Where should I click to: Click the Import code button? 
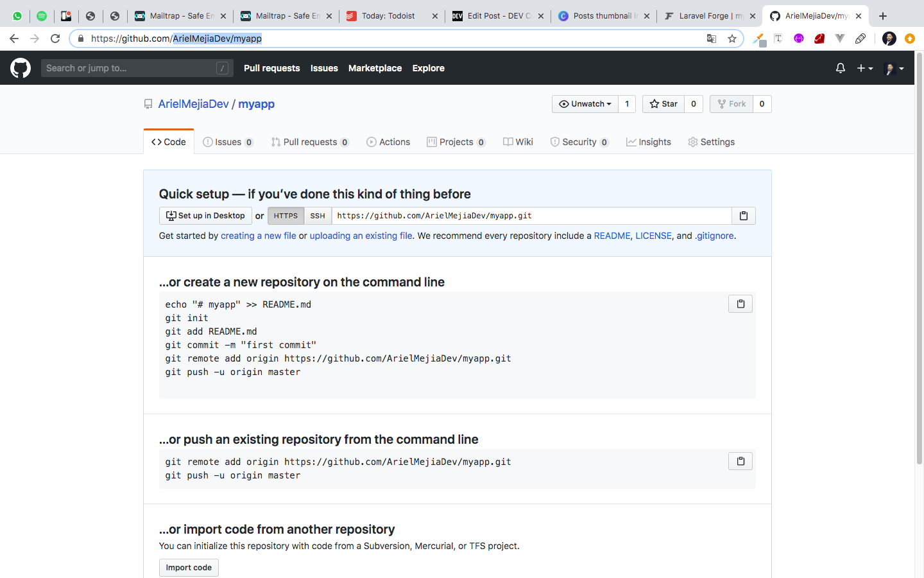189,568
